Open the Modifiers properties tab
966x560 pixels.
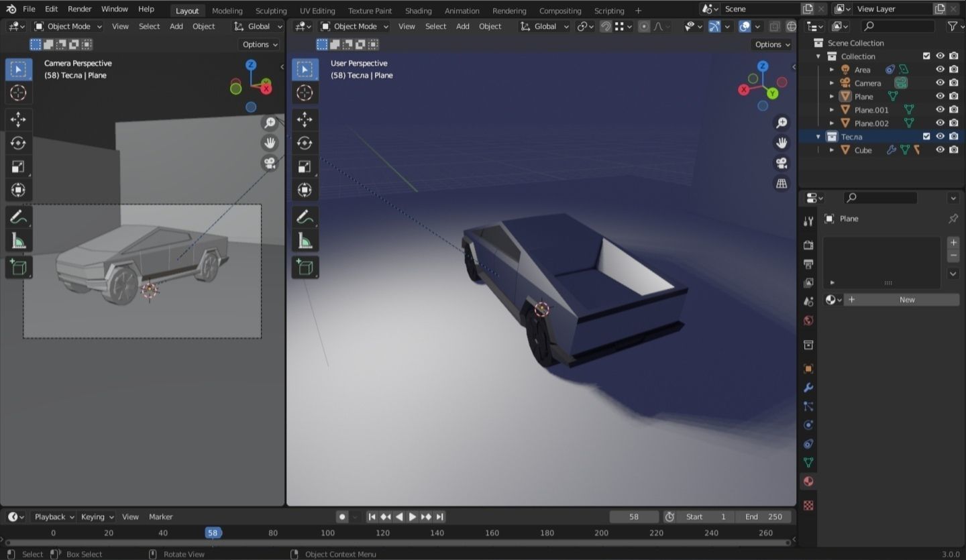[808, 388]
